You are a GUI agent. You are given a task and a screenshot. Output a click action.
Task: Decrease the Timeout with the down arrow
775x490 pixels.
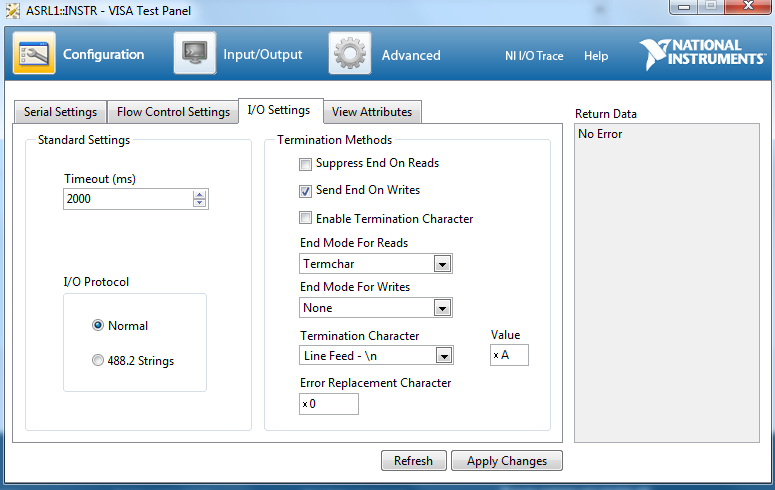tap(200, 203)
